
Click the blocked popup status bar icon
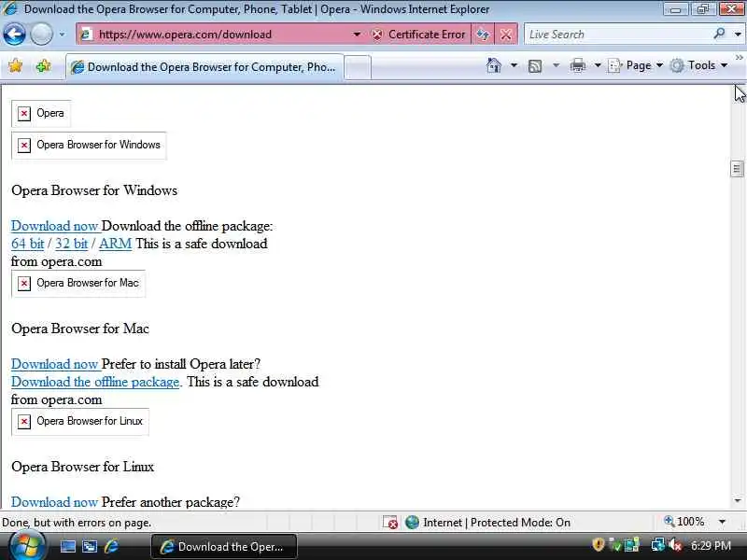coord(390,522)
